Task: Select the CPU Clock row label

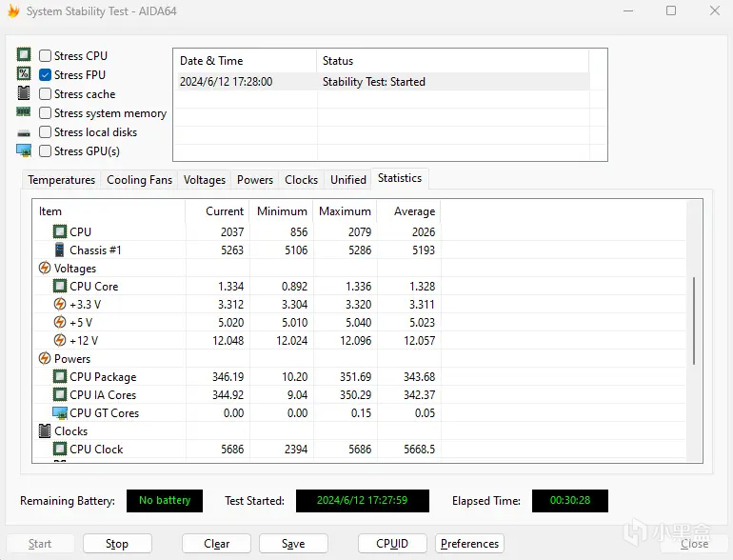Action: click(x=96, y=450)
